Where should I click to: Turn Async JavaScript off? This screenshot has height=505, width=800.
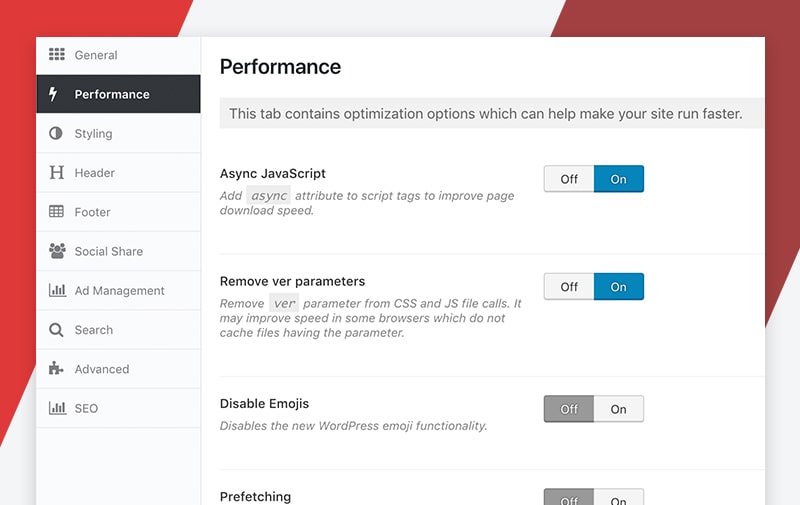click(569, 179)
